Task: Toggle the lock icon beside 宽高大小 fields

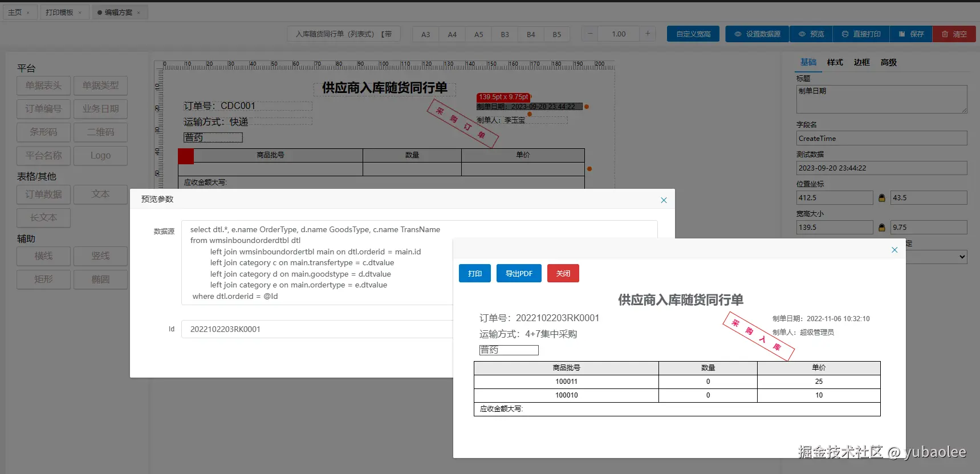Action: click(x=882, y=228)
